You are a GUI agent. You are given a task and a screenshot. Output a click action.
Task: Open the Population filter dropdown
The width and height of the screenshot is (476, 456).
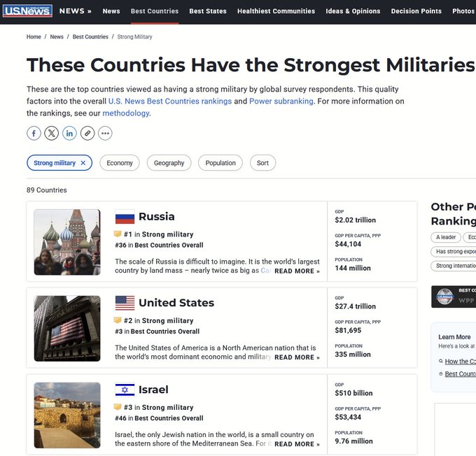pyautogui.click(x=220, y=163)
